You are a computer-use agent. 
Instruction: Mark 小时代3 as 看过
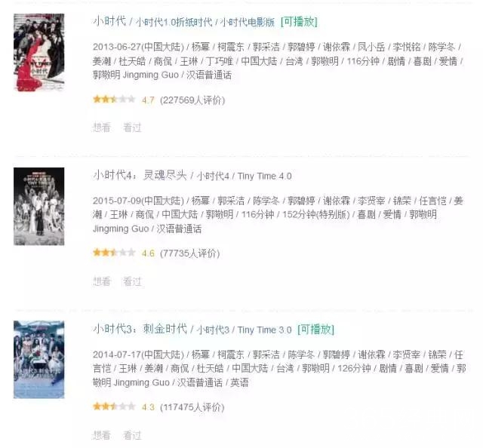[x=132, y=434]
